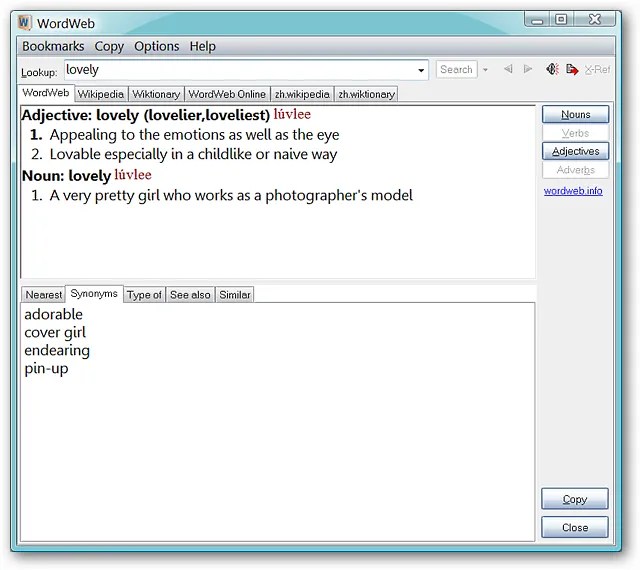
Task: Open the zh.wikipedia tab
Action: 302,94
